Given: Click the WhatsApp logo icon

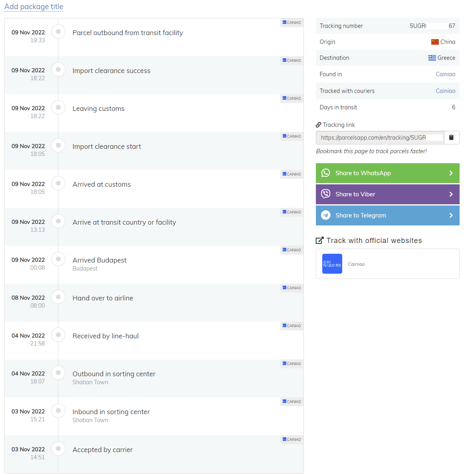Looking at the screenshot, I should (x=326, y=173).
